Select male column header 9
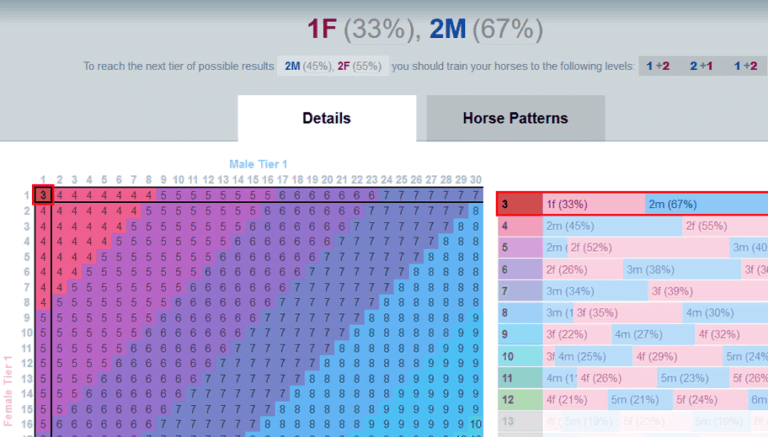This screenshot has height=437, width=768. click(x=164, y=180)
